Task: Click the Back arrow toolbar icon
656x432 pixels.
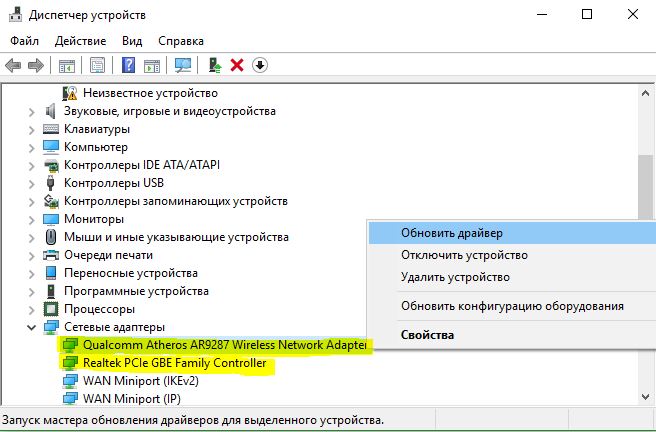Action: (13, 65)
